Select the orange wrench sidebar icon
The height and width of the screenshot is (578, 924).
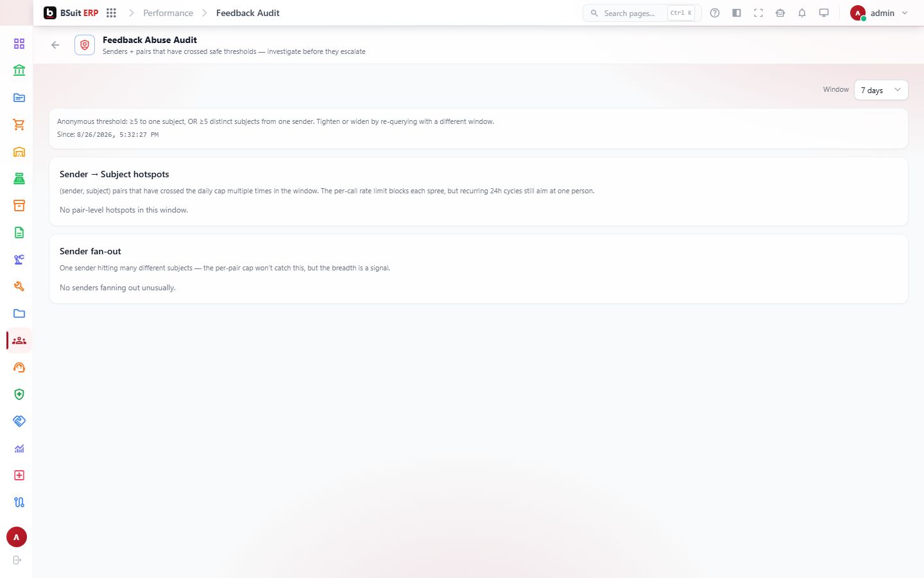(19, 286)
